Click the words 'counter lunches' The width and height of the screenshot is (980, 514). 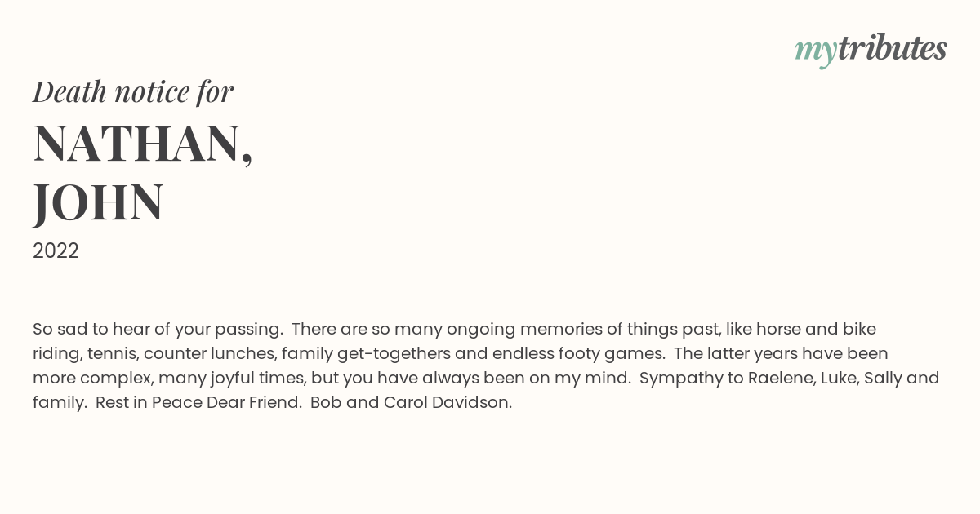pos(208,354)
